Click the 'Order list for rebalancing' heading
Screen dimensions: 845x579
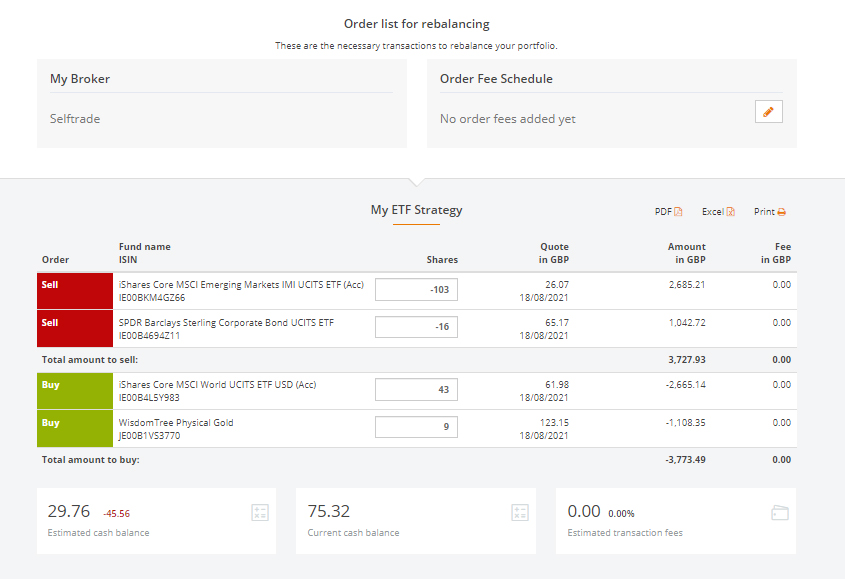point(417,24)
